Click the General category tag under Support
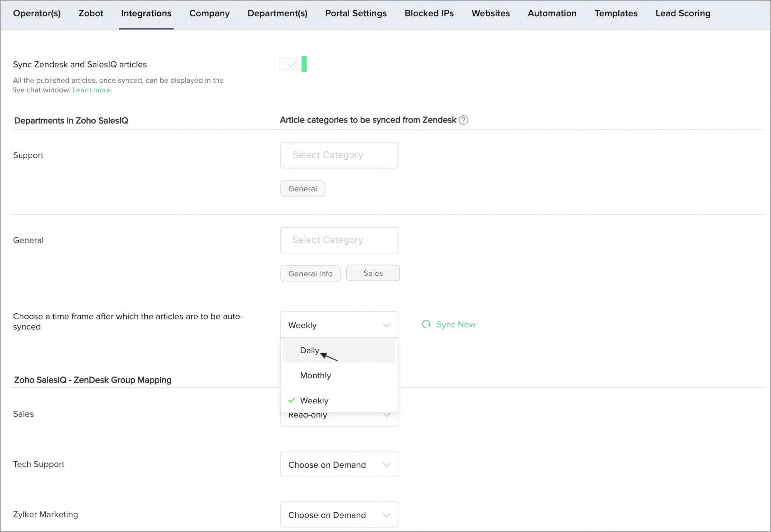Image resolution: width=771 pixels, height=532 pixels. 303,189
